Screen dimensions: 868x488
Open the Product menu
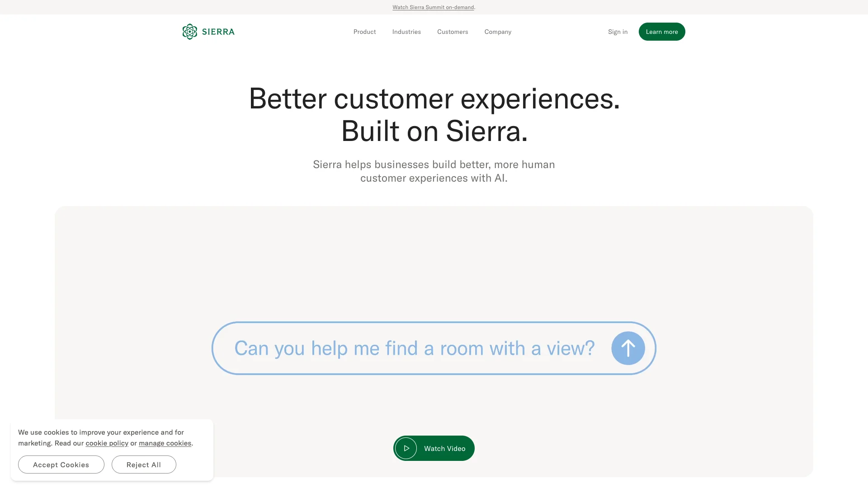pyautogui.click(x=364, y=32)
